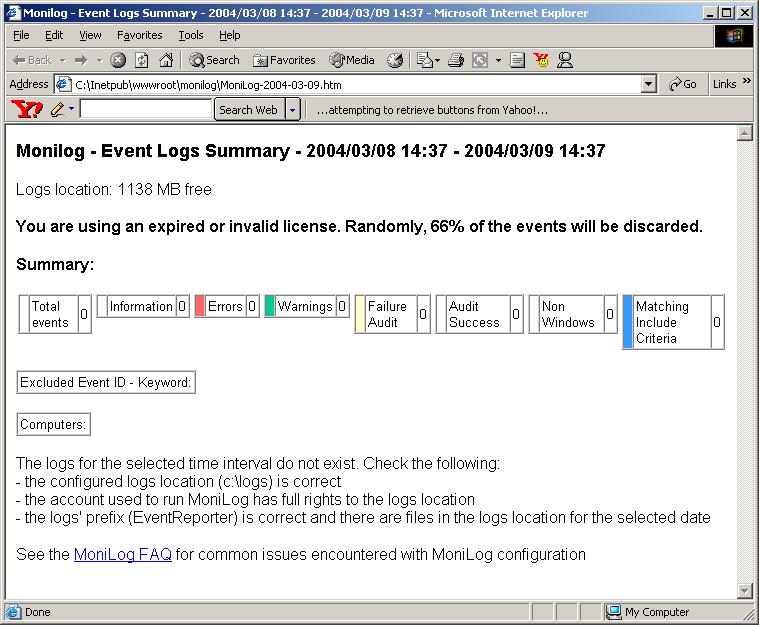Screen dimensions: 759x625
Task: Open the MoniLog FAQ link
Action: (123, 554)
